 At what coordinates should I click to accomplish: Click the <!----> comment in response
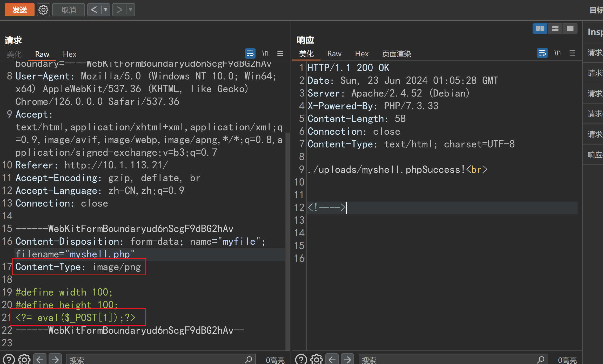point(327,208)
